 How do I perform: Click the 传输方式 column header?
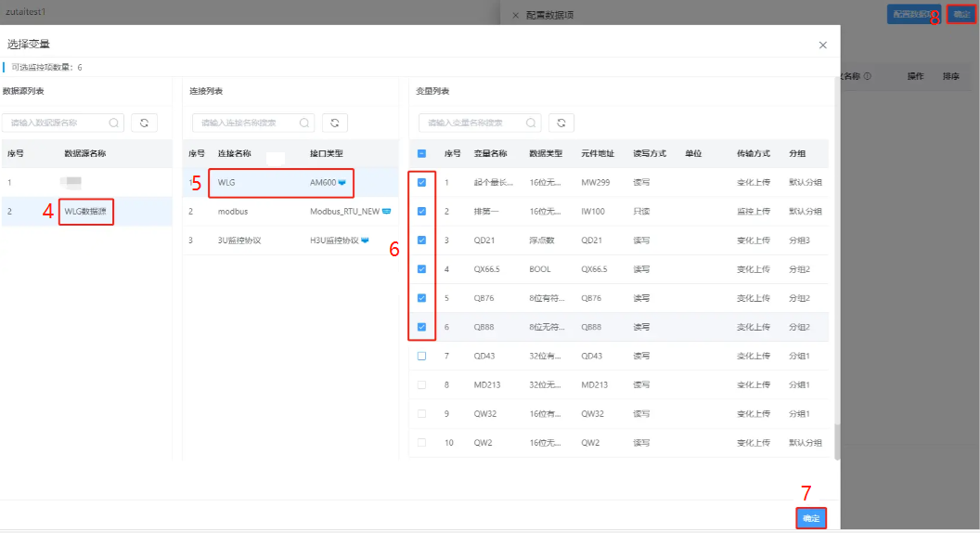754,154
